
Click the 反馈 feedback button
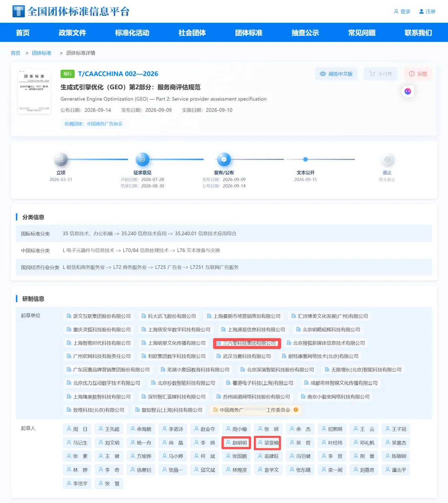tap(418, 74)
